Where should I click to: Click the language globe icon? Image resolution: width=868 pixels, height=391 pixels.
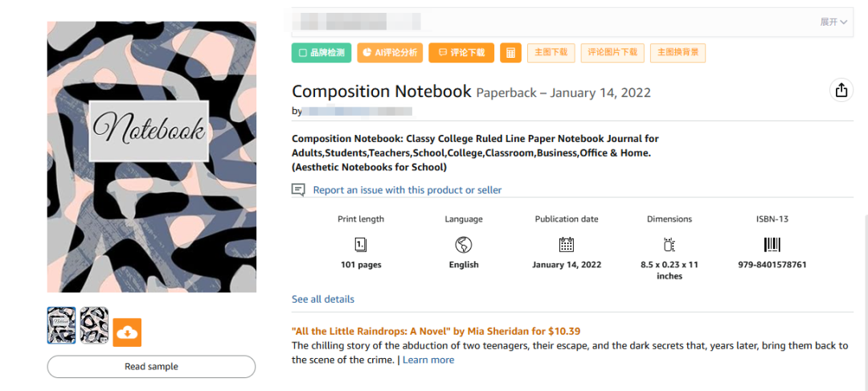tap(464, 244)
